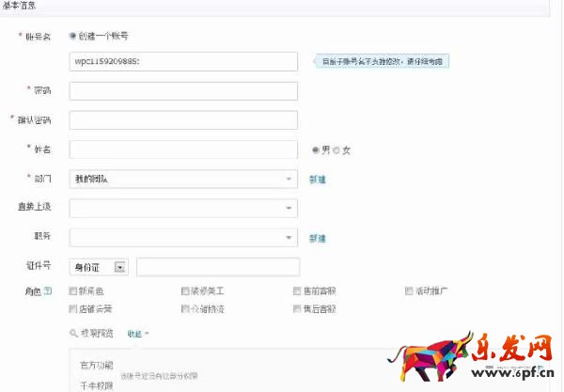Click the 新建 link next to 职务
The image size is (564, 392).
click(x=317, y=238)
